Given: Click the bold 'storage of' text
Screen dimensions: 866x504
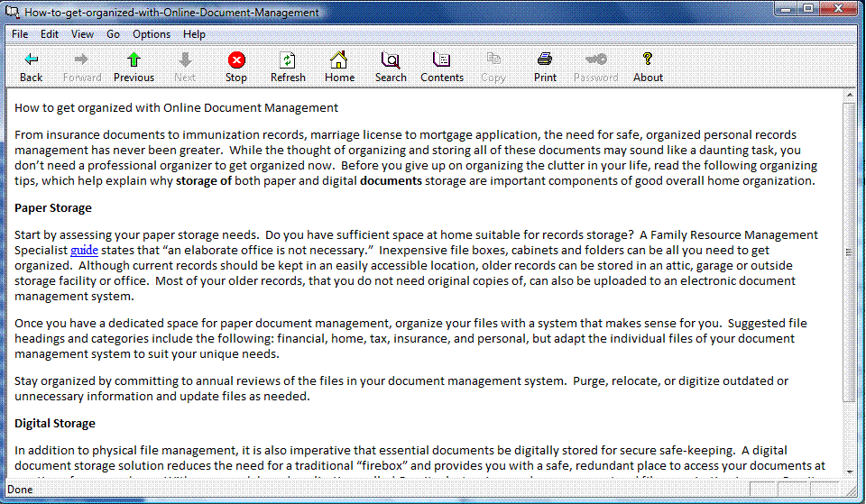Looking at the screenshot, I should click(204, 181).
